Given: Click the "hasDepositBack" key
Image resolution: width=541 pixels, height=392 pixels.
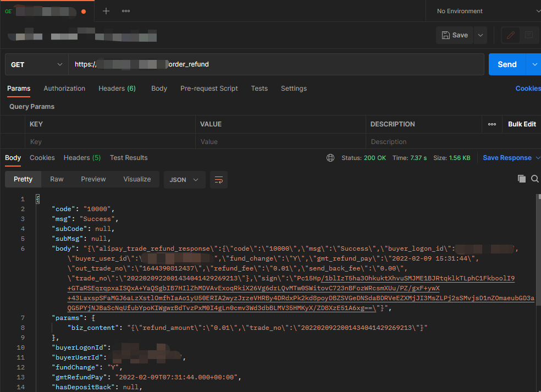Looking at the screenshot, I should click(83, 387).
